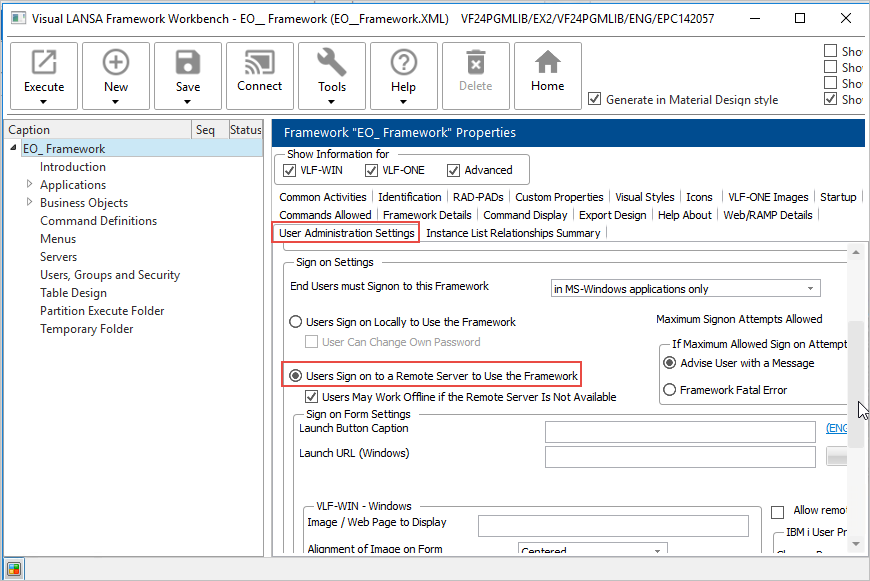
Task: Select Menus in the tree
Action: [58, 239]
